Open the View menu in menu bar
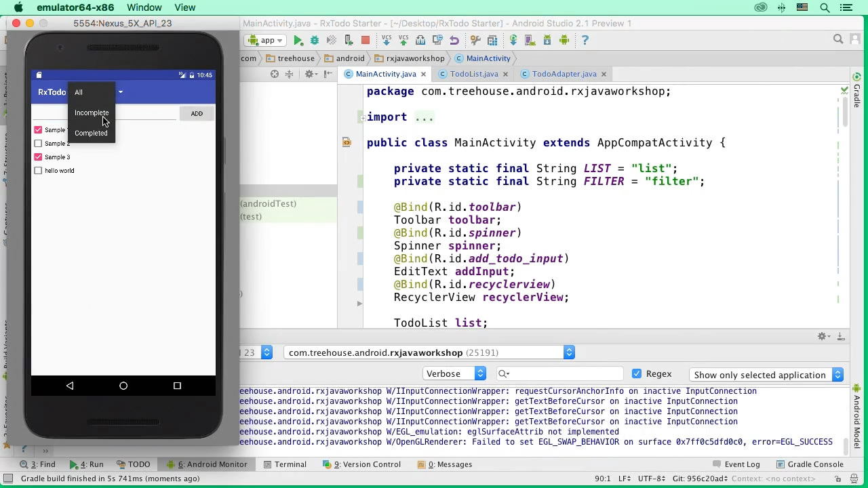Screen dimensions: 868x488 185,7
